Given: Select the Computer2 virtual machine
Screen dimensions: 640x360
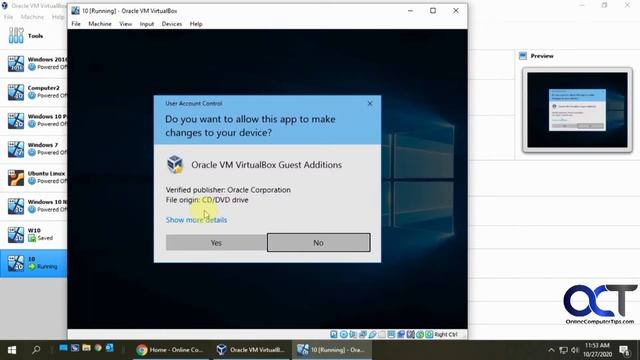Looking at the screenshot, I should pyautogui.click(x=33, y=92).
